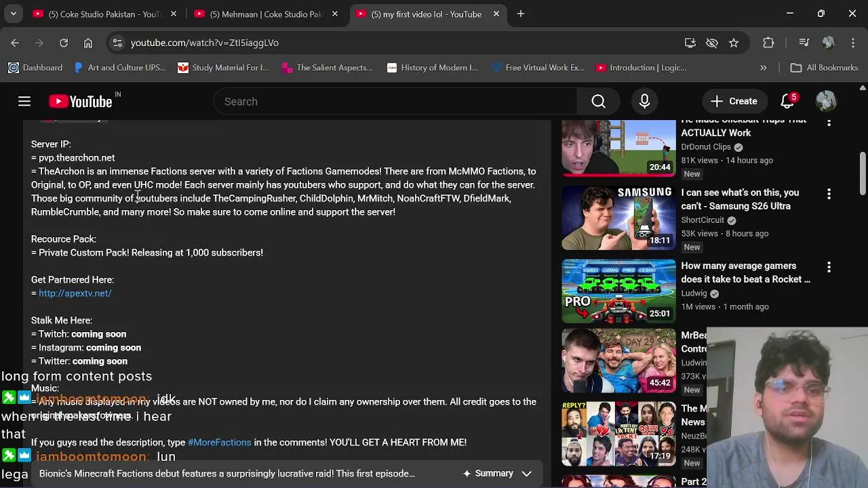Open the Ludwig Rocket video thumbnail

pyautogui.click(x=618, y=291)
